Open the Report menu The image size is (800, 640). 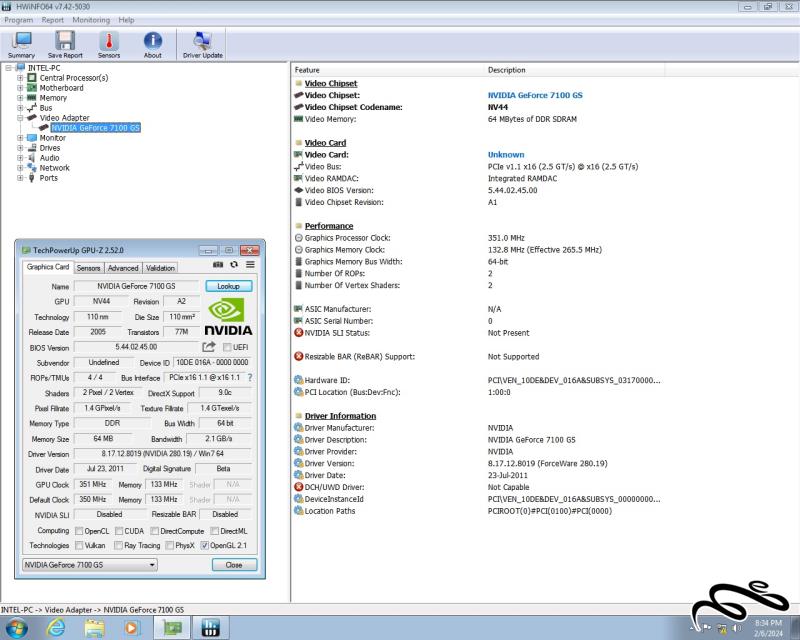point(53,20)
